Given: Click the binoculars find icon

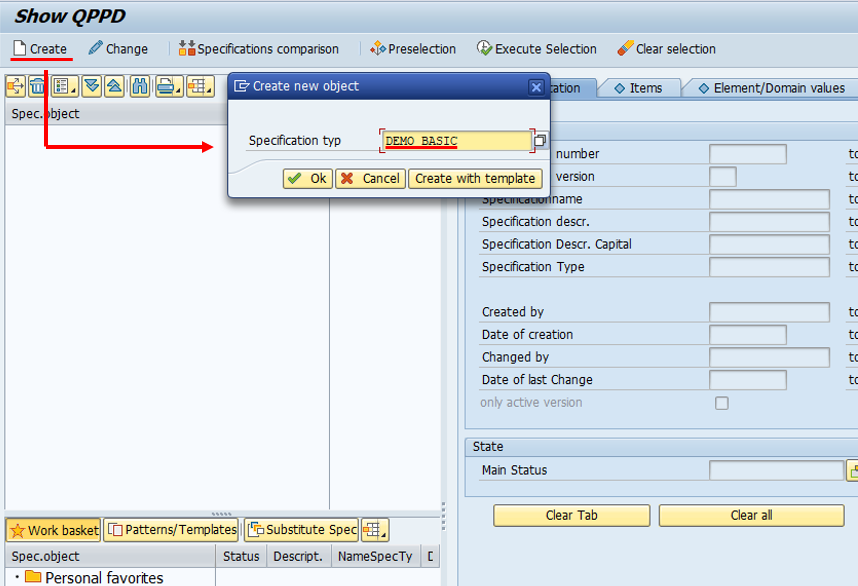Looking at the screenshot, I should [140, 86].
